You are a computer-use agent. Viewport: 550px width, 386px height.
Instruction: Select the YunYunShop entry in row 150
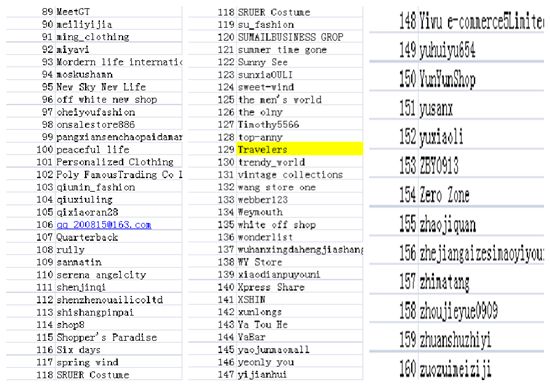coord(447,79)
